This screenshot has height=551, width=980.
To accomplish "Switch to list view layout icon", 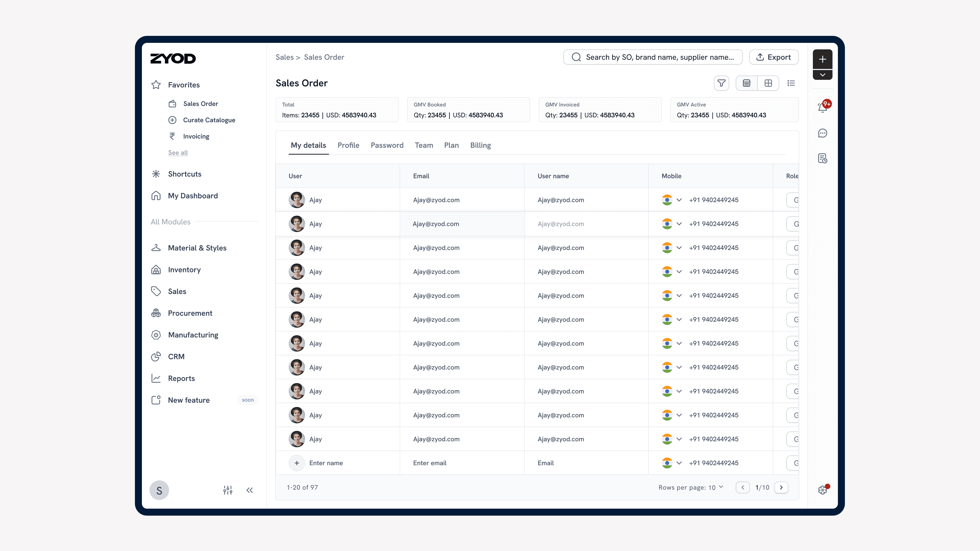I will pos(746,83).
